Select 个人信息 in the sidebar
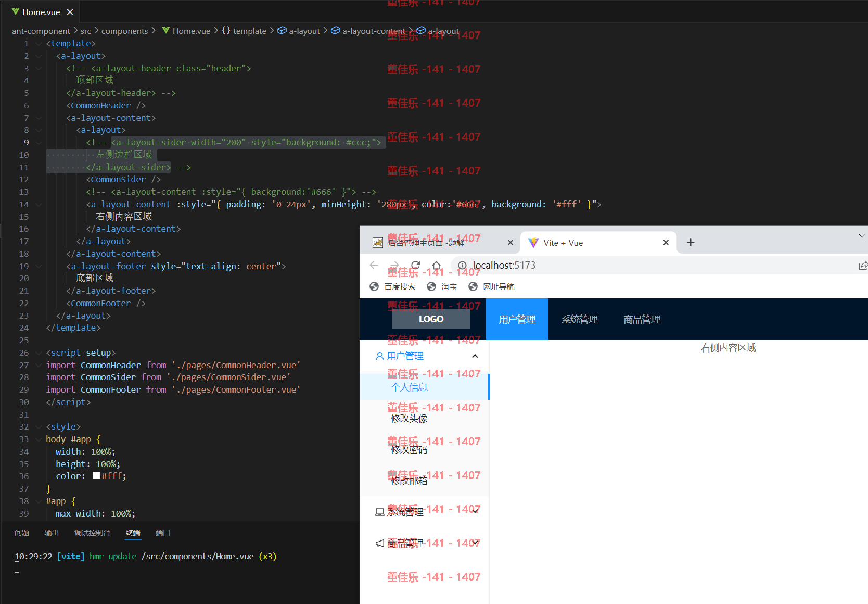 click(424, 387)
